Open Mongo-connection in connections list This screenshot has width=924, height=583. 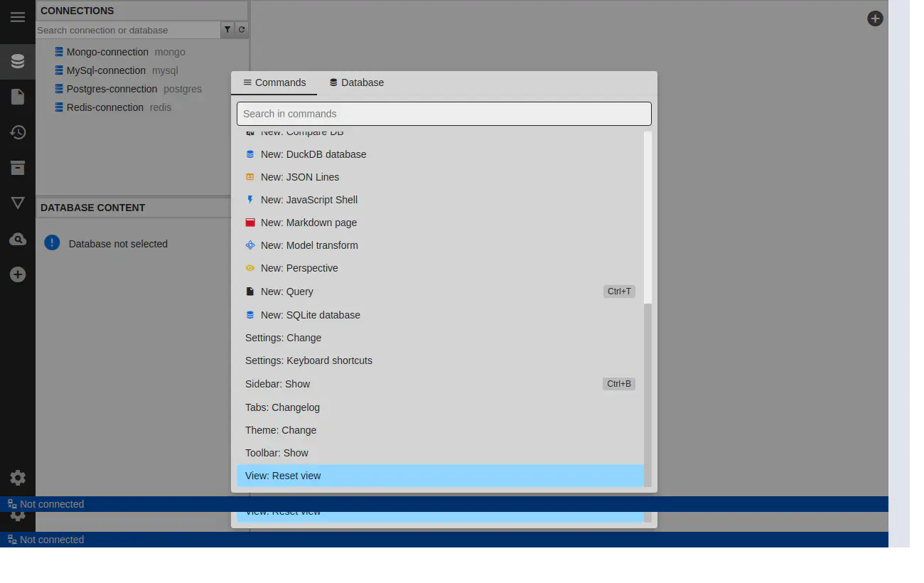click(107, 52)
